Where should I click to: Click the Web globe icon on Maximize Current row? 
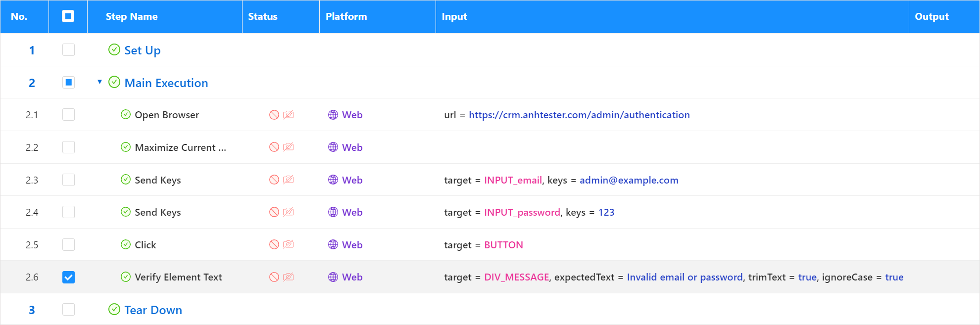point(333,147)
